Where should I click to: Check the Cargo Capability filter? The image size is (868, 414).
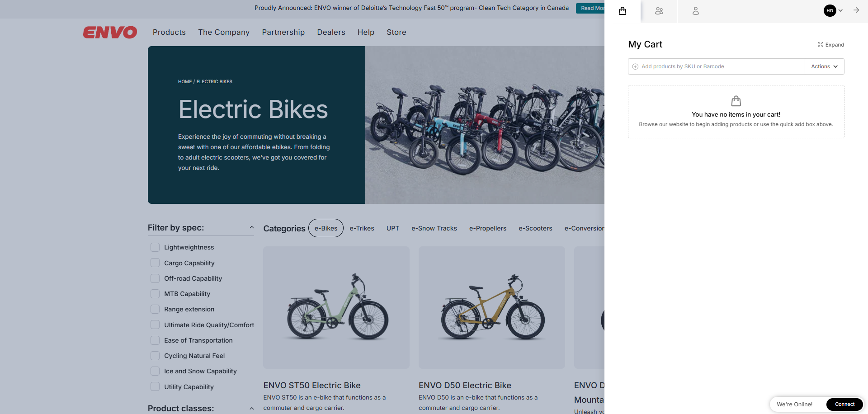155,263
